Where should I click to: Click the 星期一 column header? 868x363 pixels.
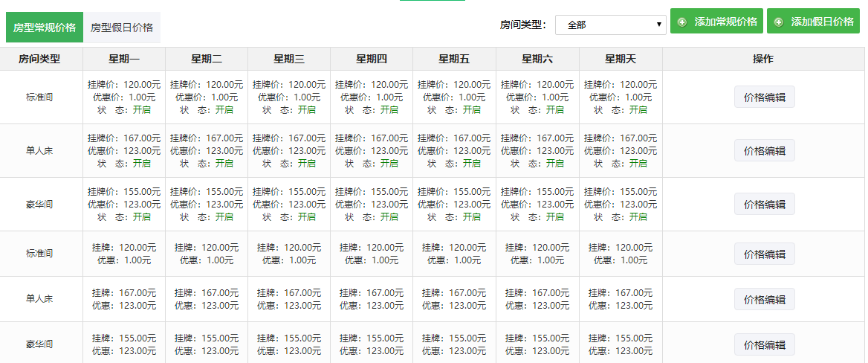[x=124, y=59]
